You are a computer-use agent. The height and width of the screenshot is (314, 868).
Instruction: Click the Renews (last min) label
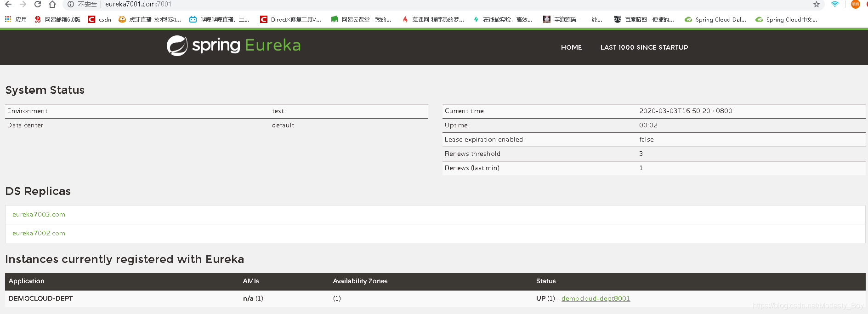click(472, 168)
